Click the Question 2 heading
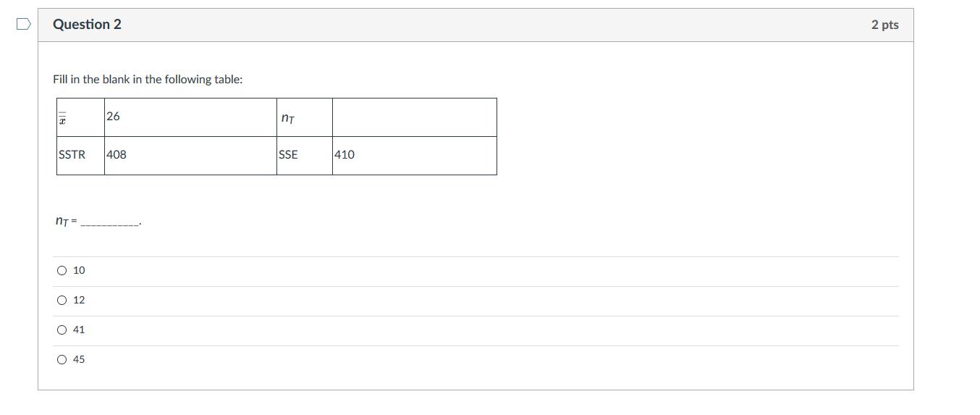980x415 pixels. click(87, 25)
